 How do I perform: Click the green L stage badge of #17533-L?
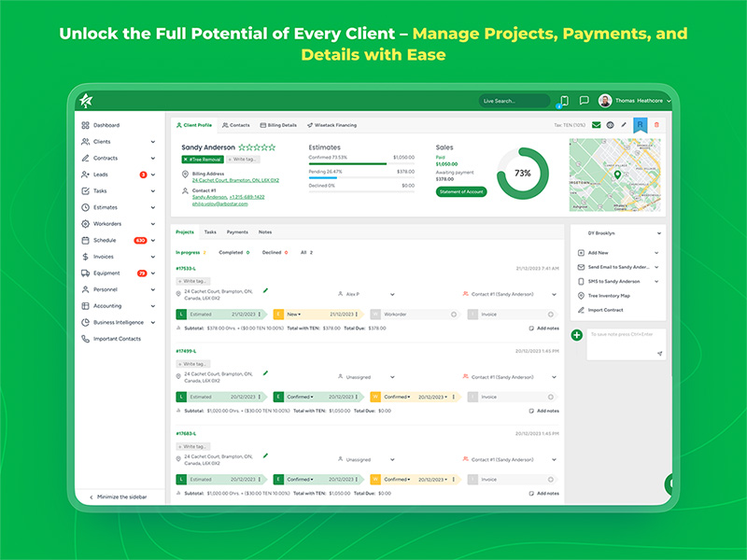click(x=181, y=315)
